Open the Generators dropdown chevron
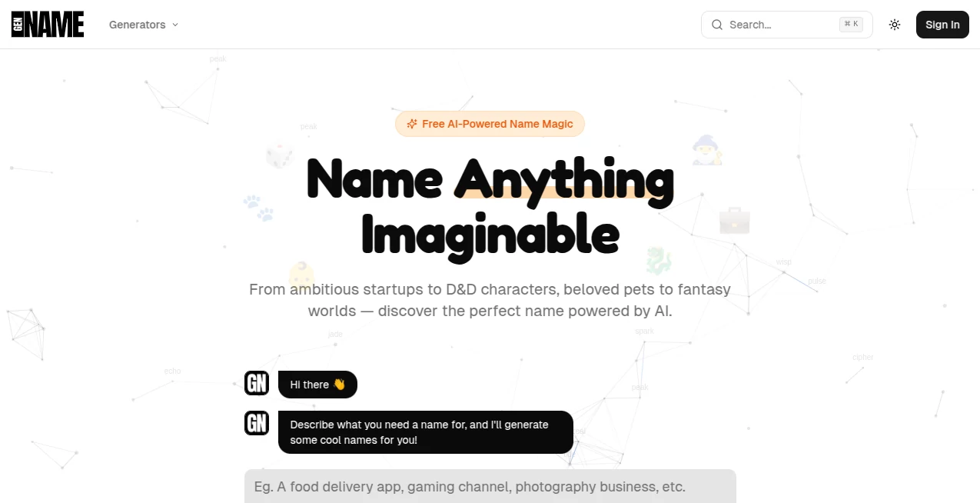Image resolution: width=980 pixels, height=503 pixels. coord(175,25)
